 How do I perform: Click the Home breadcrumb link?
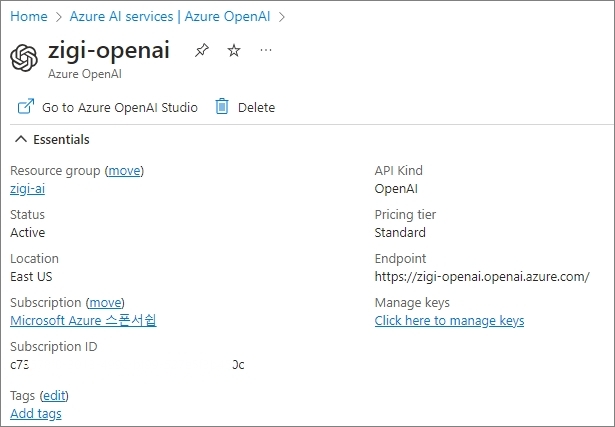29,16
